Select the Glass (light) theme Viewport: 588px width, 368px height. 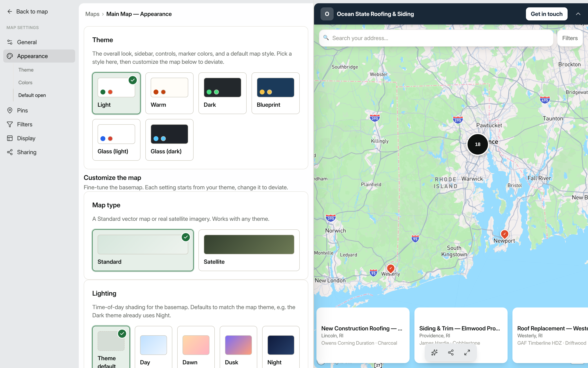pos(116,140)
